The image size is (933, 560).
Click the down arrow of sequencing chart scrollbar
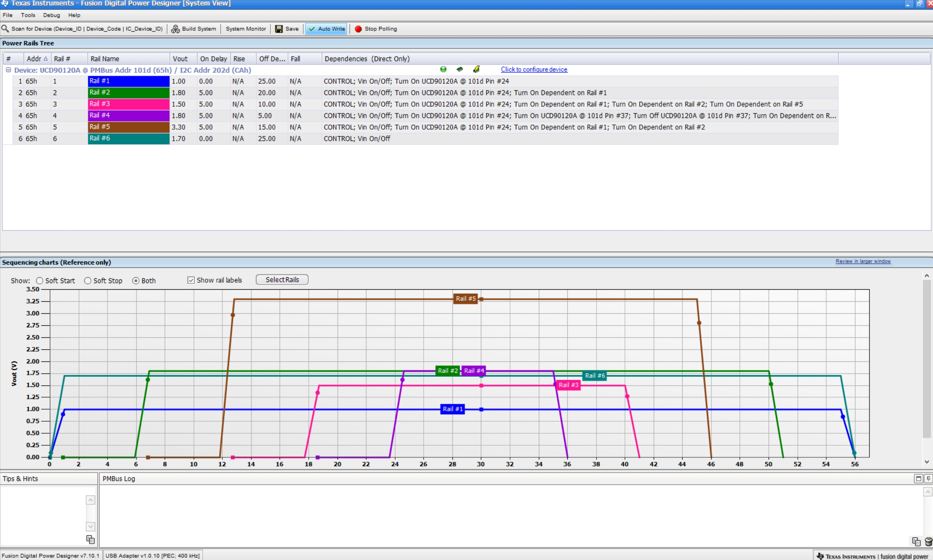pyautogui.click(x=926, y=462)
